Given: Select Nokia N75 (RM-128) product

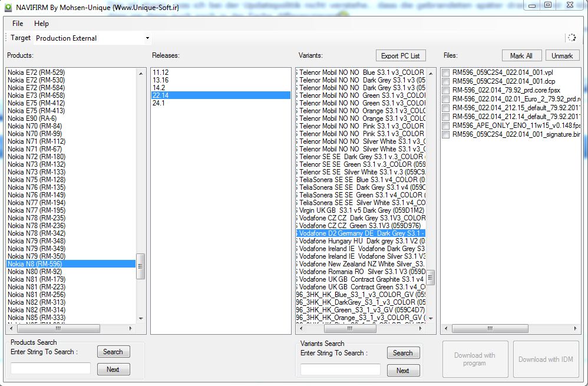Looking at the screenshot, I should 71,180.
